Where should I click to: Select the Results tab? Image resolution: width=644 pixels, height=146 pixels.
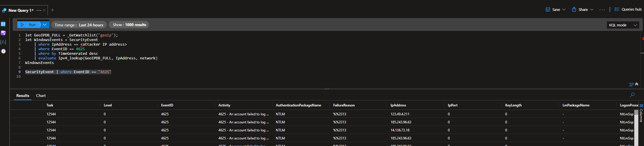(x=23, y=96)
